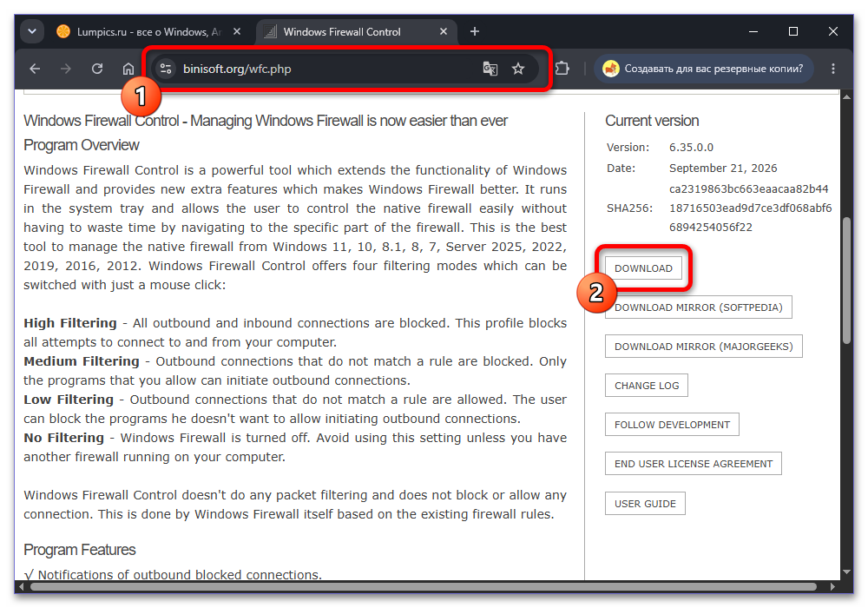Viewport: 868px width, 608px height.
Task: Click the 'Program Overview' heading
Action: pyautogui.click(x=82, y=145)
